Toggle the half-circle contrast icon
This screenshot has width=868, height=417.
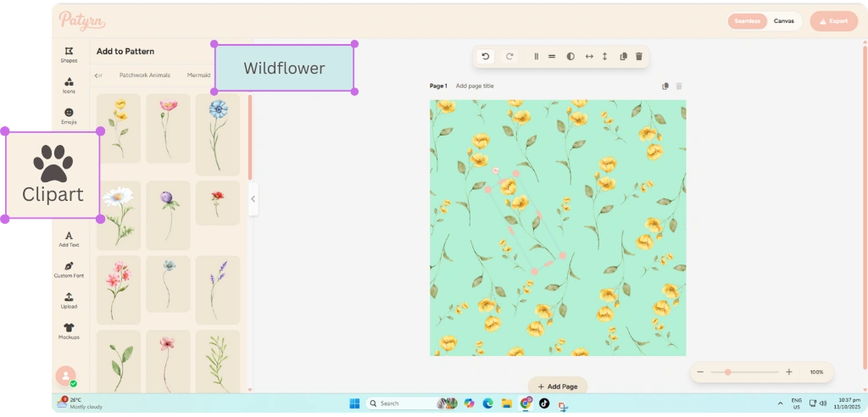point(570,57)
